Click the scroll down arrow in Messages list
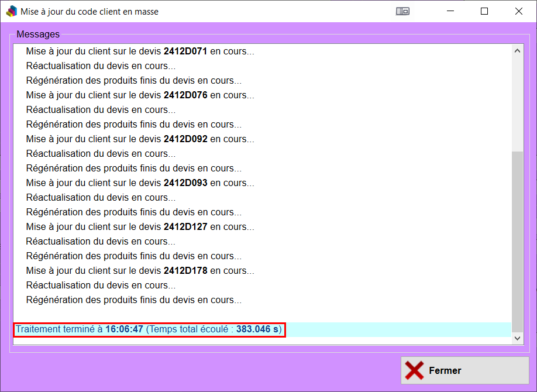Viewport: 537px width, 392px height. [x=517, y=338]
